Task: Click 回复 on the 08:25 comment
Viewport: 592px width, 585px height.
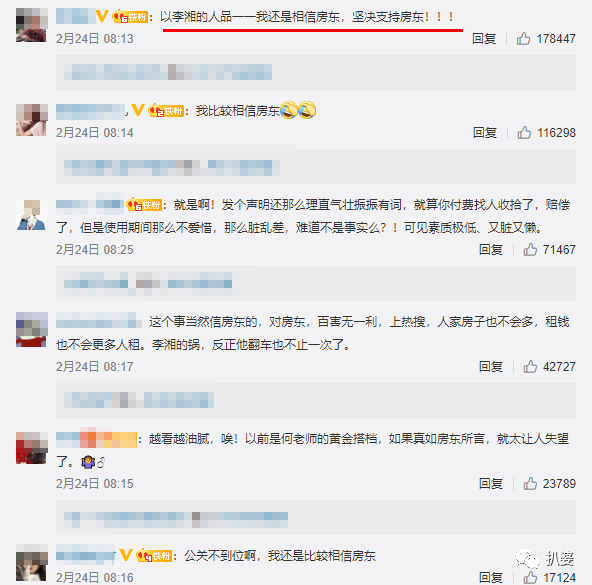Action: 491,250
